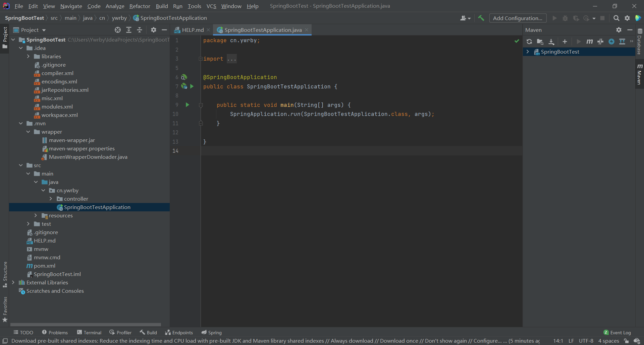The image size is (644, 345).
Task: Toggle read-only lock icon in status bar
Action: click(x=626, y=341)
